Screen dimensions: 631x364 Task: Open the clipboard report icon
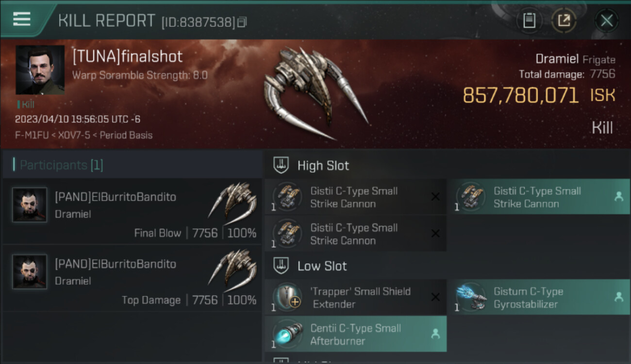(529, 20)
